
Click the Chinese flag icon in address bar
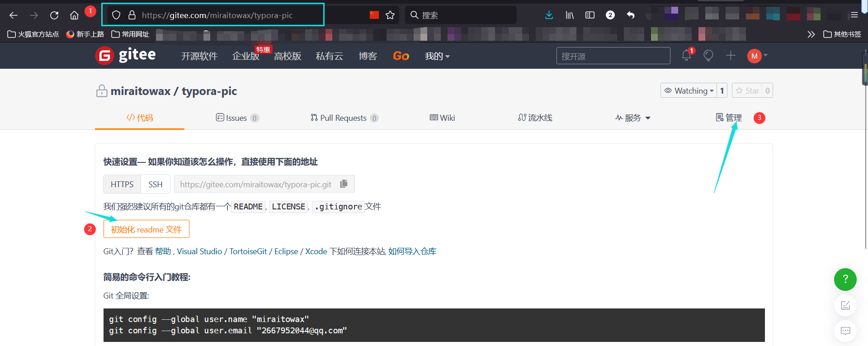pyautogui.click(x=374, y=15)
